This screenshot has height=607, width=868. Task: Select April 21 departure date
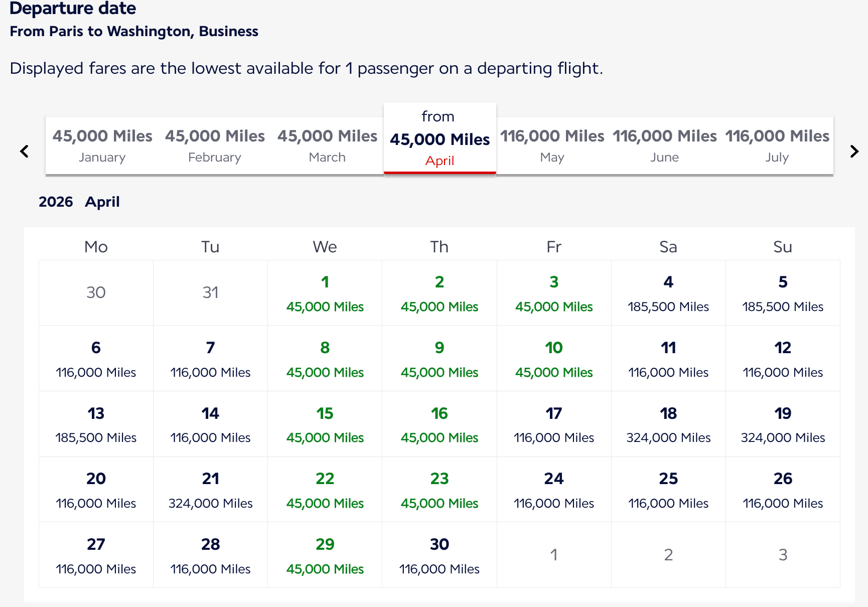211,490
